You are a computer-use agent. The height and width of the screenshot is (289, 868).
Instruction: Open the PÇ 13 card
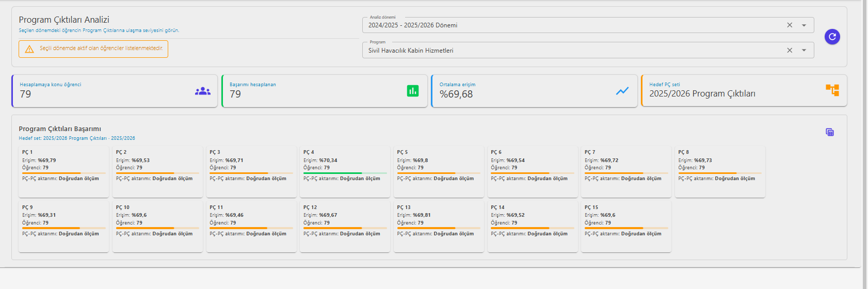click(x=439, y=227)
